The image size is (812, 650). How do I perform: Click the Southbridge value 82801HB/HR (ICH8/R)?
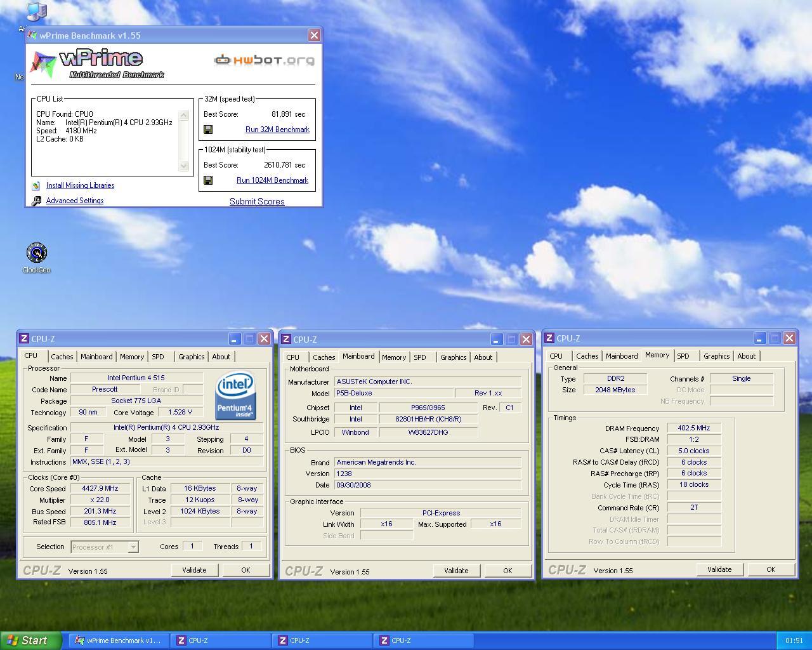(x=428, y=419)
